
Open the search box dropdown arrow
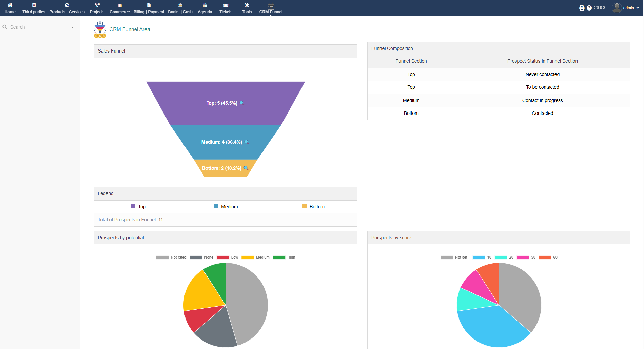click(73, 27)
